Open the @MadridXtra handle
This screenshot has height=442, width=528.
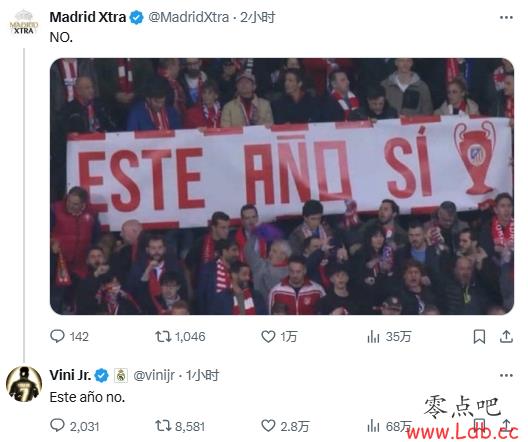pyautogui.click(x=189, y=17)
